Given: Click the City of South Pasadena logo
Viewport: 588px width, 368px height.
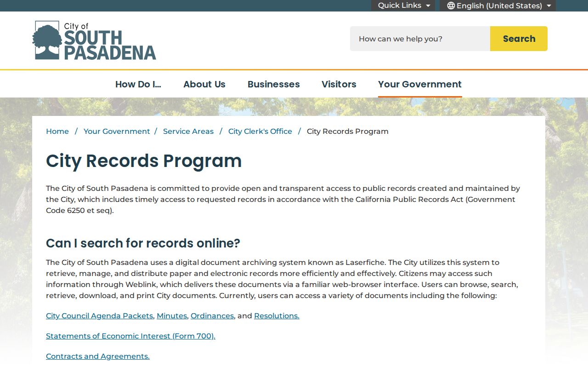Looking at the screenshot, I should pos(94,40).
